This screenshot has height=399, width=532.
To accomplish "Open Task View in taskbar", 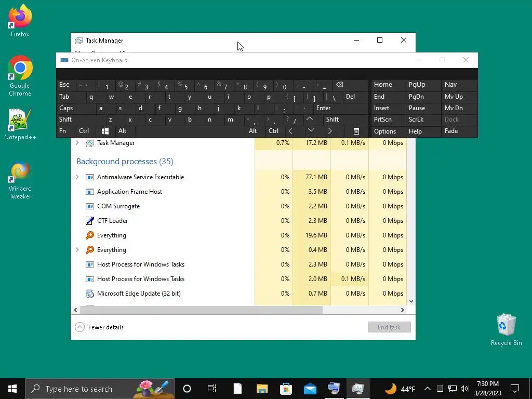I will click(212, 389).
